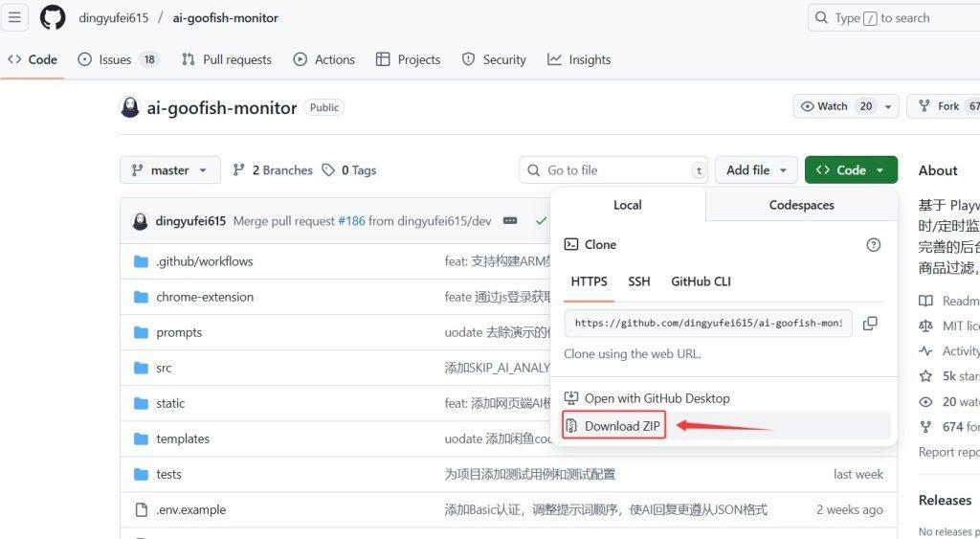Go to the GitHub home logo

(53, 17)
